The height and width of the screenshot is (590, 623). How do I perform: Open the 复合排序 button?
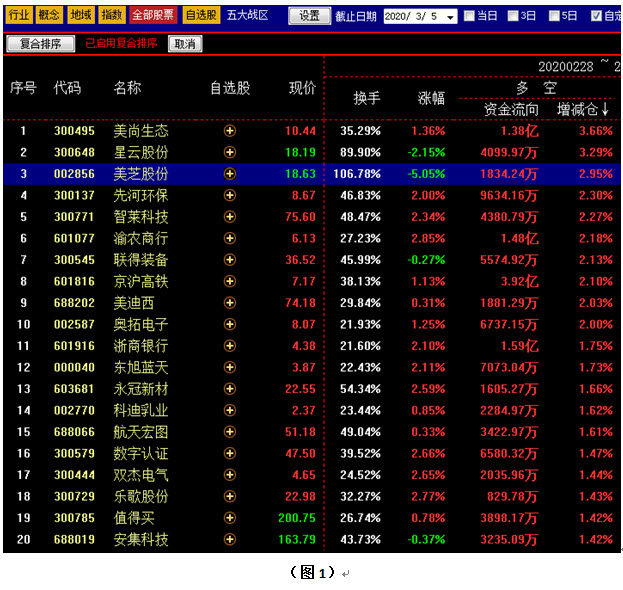(x=41, y=44)
